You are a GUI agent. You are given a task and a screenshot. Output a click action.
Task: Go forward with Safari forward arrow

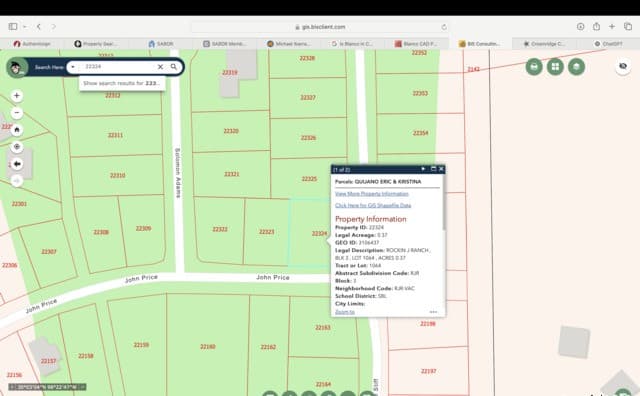[53, 27]
